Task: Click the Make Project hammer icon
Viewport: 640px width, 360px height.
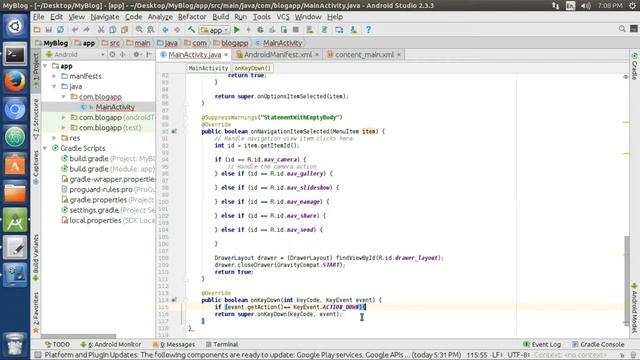Action: click(x=191, y=30)
